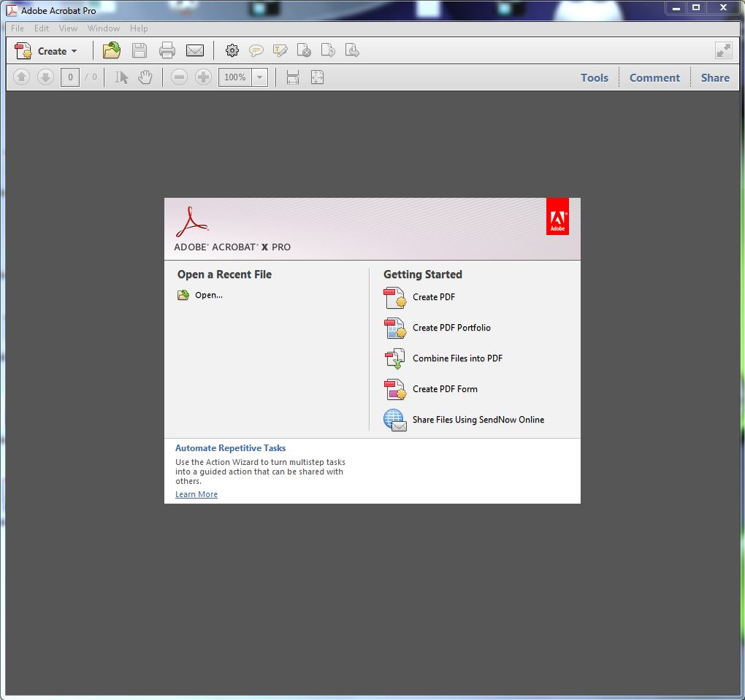The width and height of the screenshot is (745, 700).
Task: Switch to the Tools panel tab
Action: [594, 77]
